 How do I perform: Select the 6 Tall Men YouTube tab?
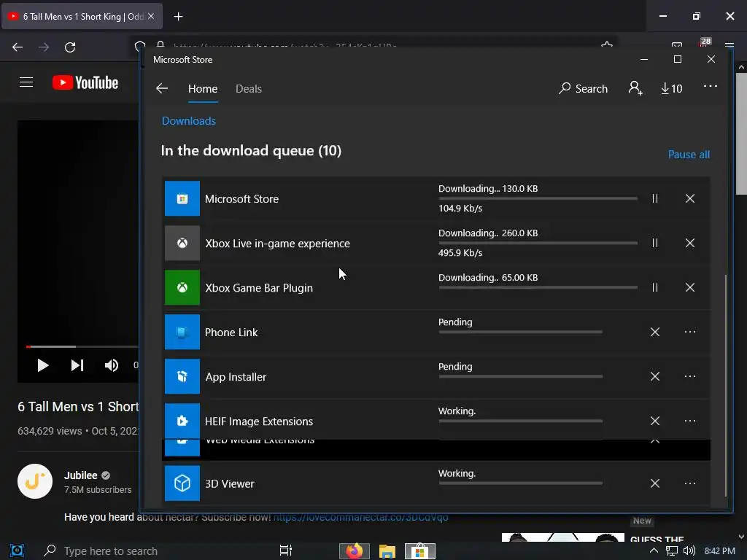pyautogui.click(x=82, y=16)
